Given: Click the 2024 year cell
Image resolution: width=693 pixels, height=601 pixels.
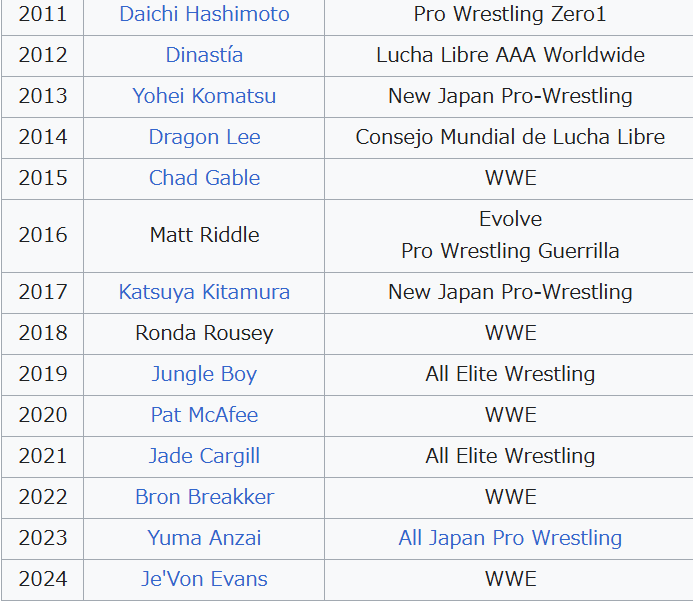Looking at the screenshot, I should click(x=42, y=580).
